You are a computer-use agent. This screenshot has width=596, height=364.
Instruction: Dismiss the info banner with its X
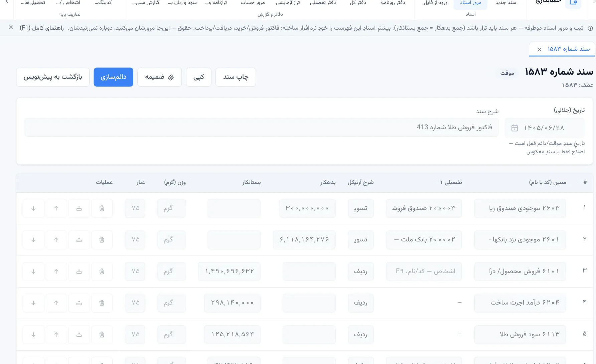coord(11,28)
